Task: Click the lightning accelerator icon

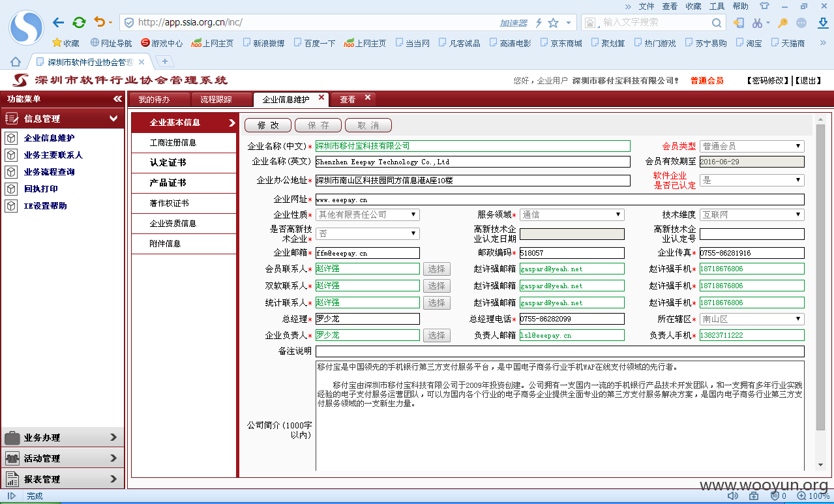Action: point(539,23)
